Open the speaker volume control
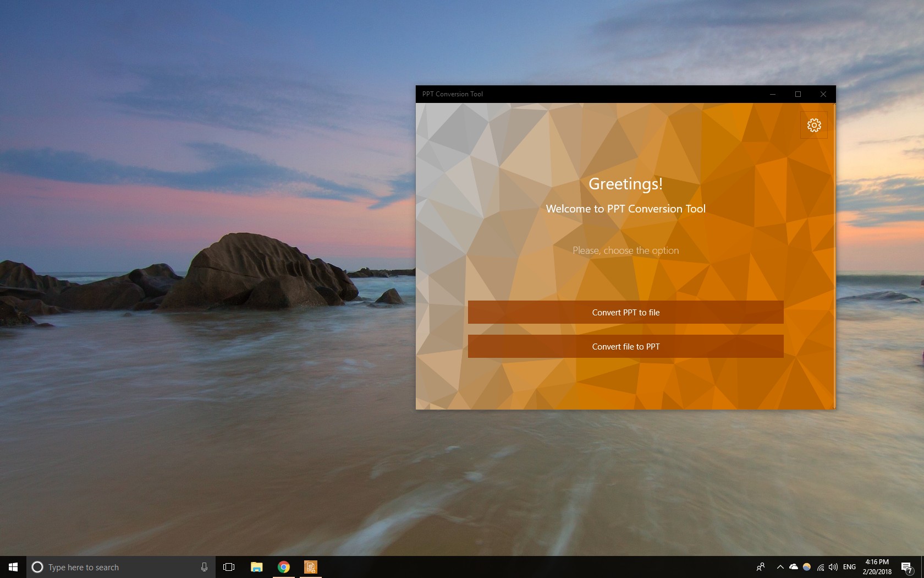This screenshot has height=578, width=924. tap(833, 567)
